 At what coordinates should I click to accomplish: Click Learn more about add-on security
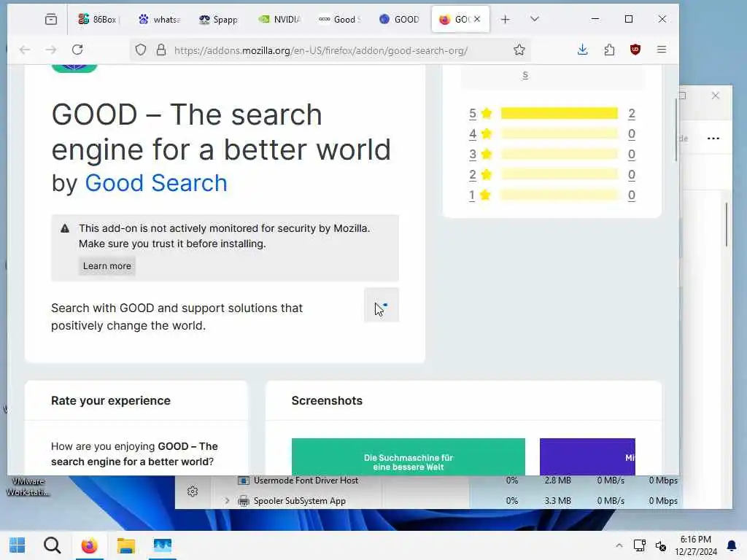tap(107, 265)
